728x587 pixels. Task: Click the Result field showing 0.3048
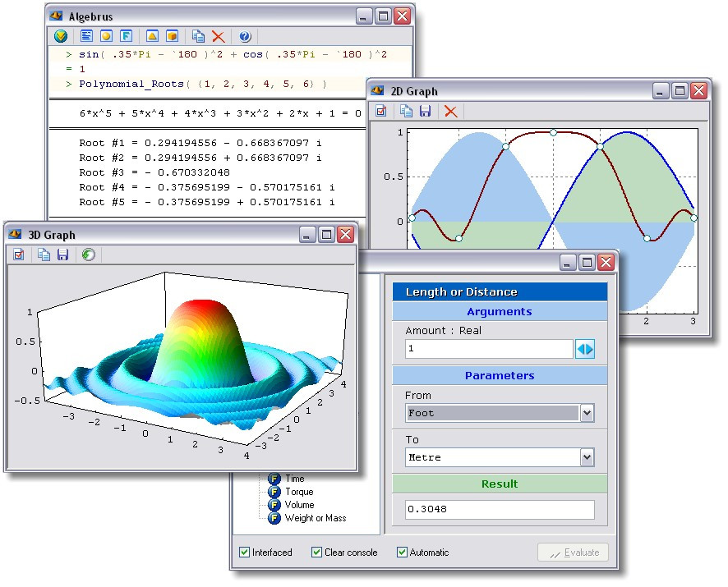coord(500,510)
